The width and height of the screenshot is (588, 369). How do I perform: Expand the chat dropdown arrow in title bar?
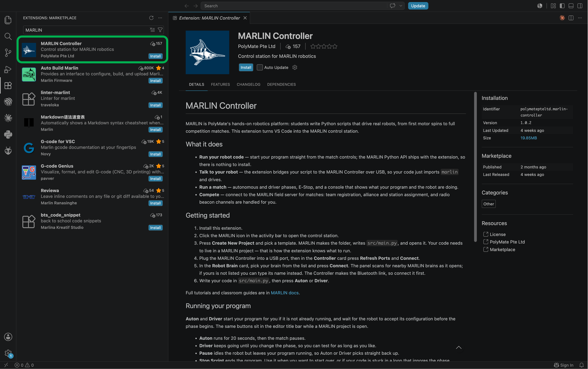click(401, 6)
